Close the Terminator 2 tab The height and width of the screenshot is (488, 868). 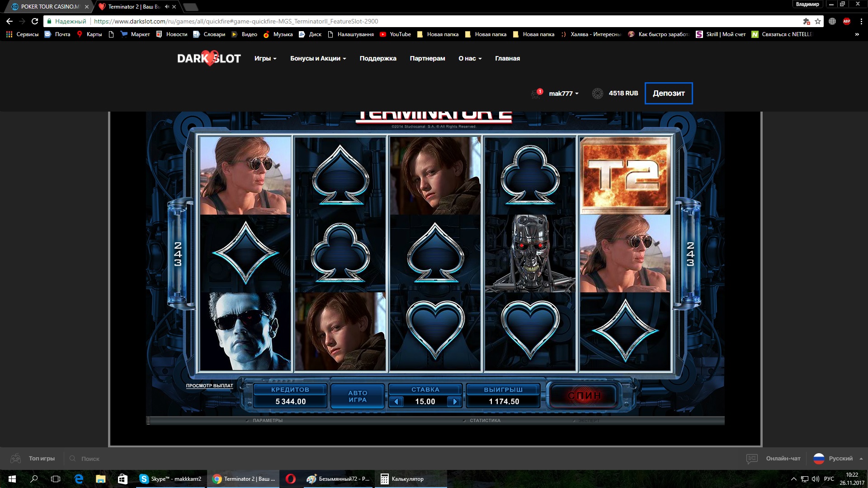(174, 7)
